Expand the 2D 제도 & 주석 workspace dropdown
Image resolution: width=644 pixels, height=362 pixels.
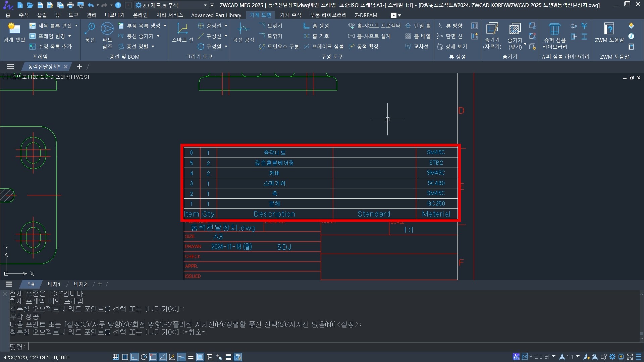205,5
